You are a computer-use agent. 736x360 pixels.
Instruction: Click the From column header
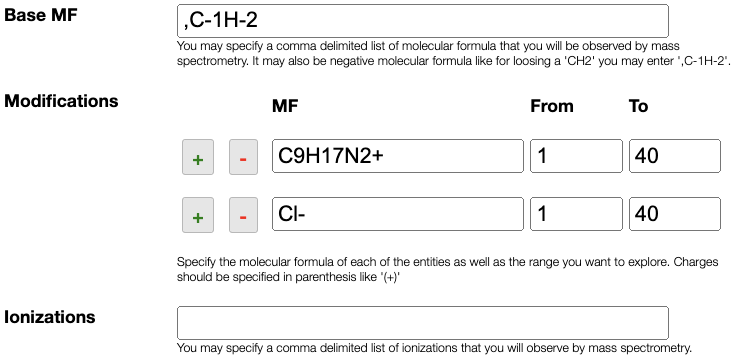point(552,107)
